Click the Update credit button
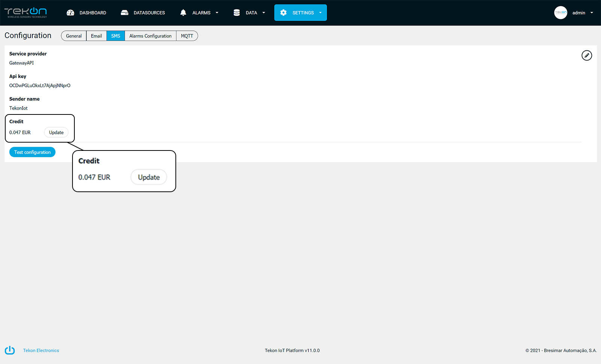This screenshot has height=364, width=601. pyautogui.click(x=56, y=132)
